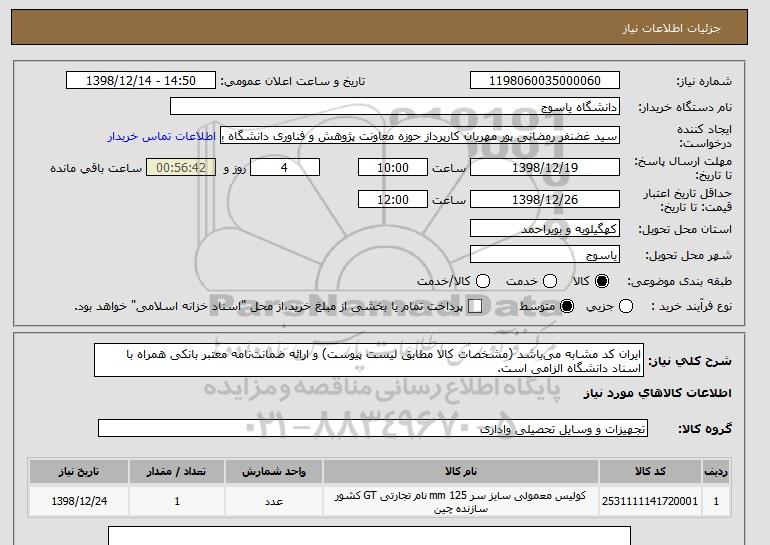The width and height of the screenshot is (770, 545).
Task: Click the delivery province field کهگیلویه و بویراحمد
Action: 545,228
